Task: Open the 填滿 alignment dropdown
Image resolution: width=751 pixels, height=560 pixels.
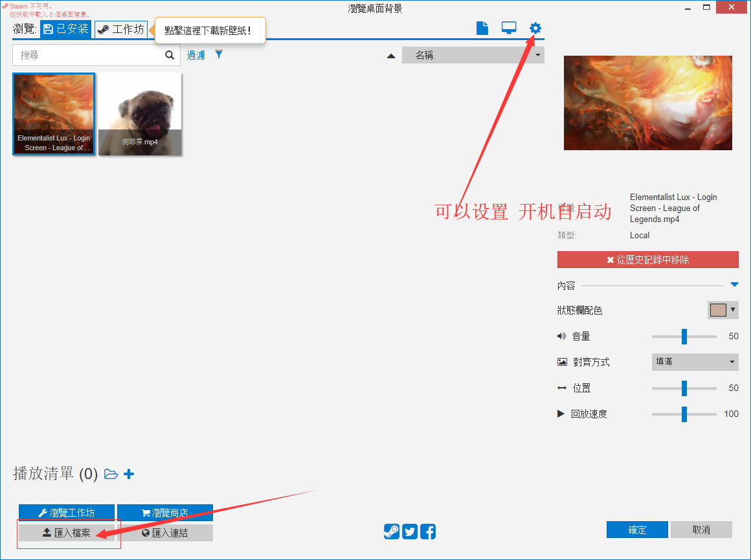Action: tap(695, 362)
